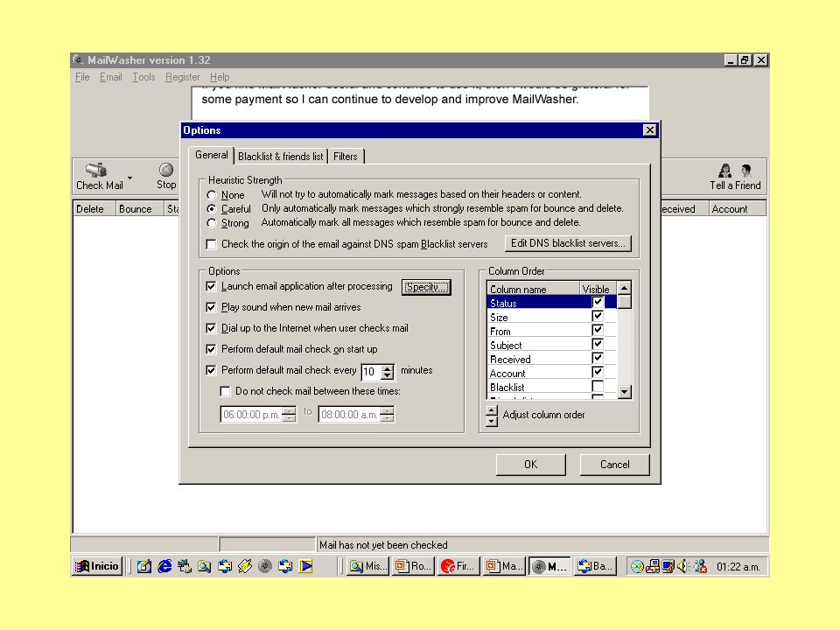Select the Subject row in Column Order list
The image size is (840, 630).
552,345
